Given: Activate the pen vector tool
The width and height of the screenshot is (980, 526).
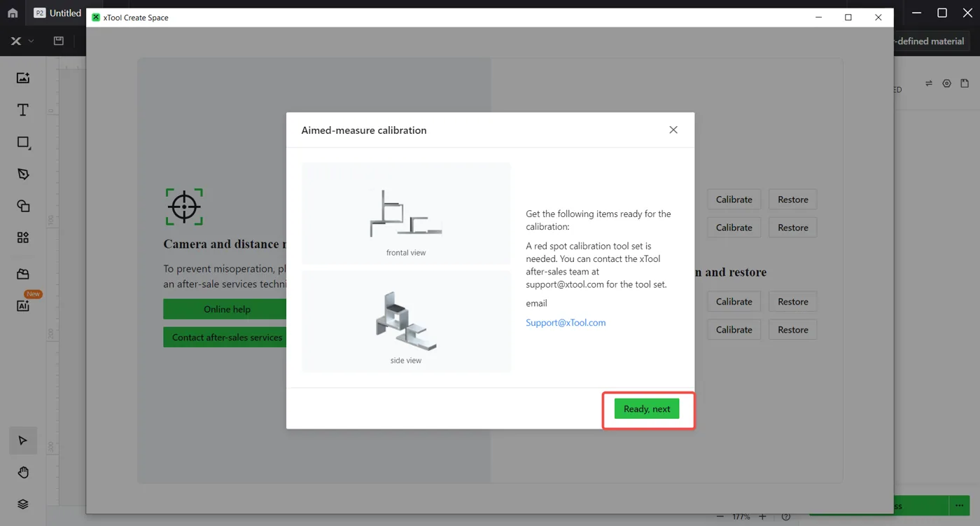Looking at the screenshot, I should tap(23, 174).
